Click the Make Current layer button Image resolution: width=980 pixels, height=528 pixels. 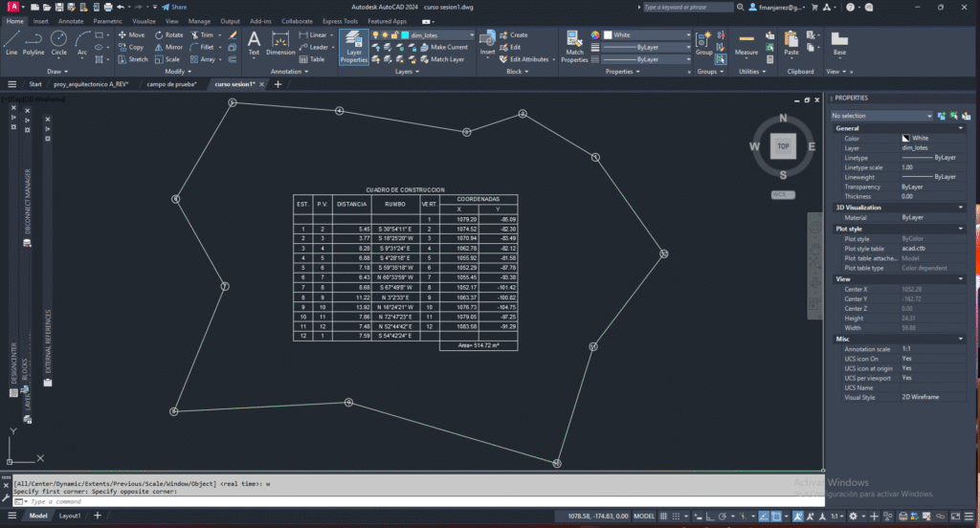[448, 47]
